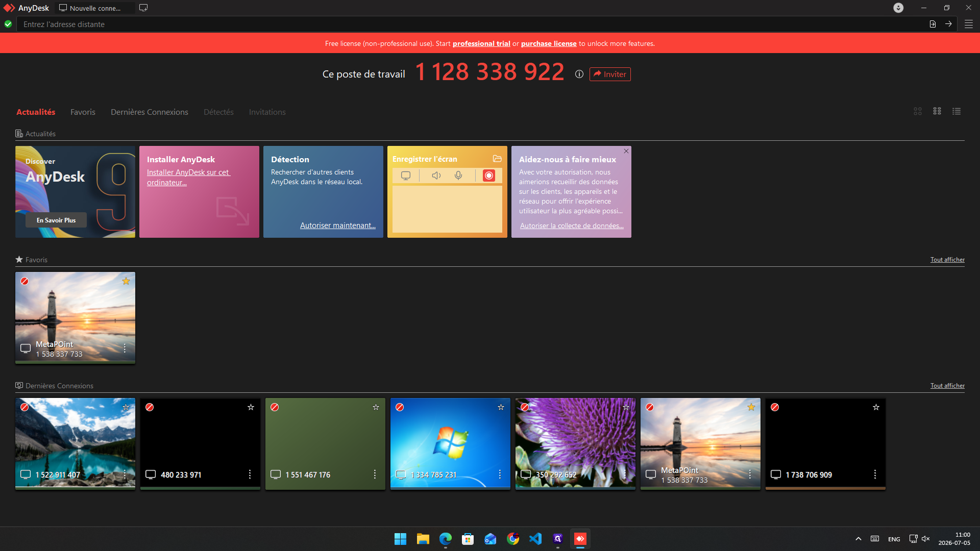
Task: Open the new session monitor tab icon
Action: click(x=143, y=8)
